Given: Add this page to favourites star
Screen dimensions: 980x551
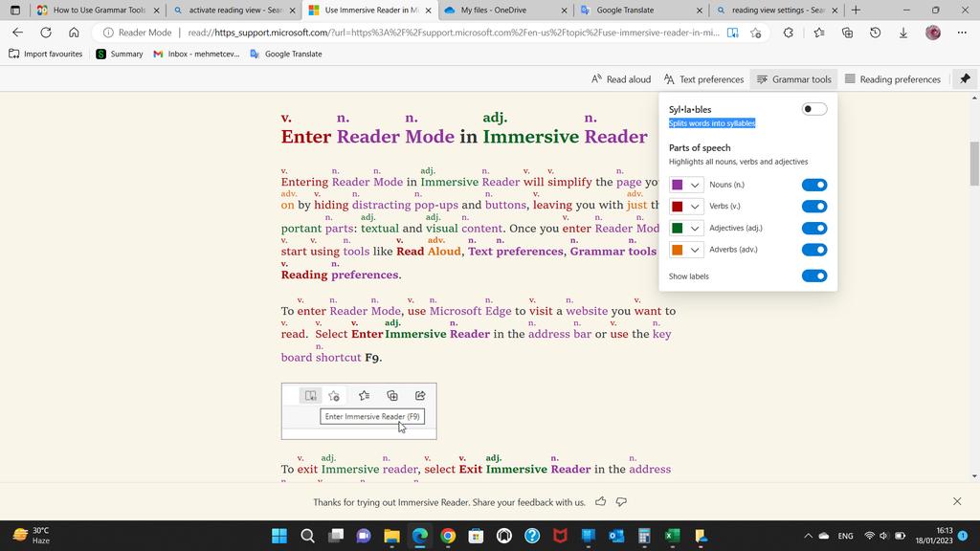Looking at the screenshot, I should (756, 33).
